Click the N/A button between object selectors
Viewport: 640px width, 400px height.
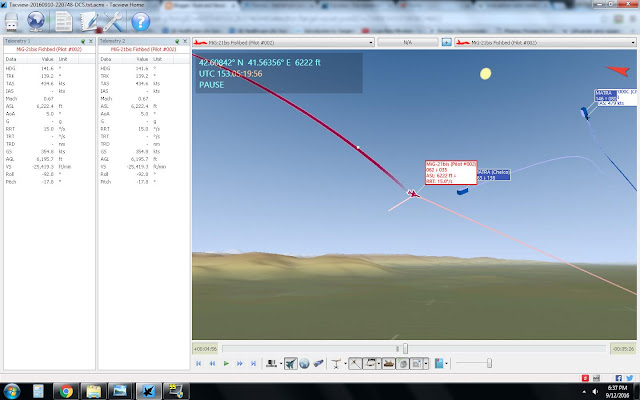[408, 42]
